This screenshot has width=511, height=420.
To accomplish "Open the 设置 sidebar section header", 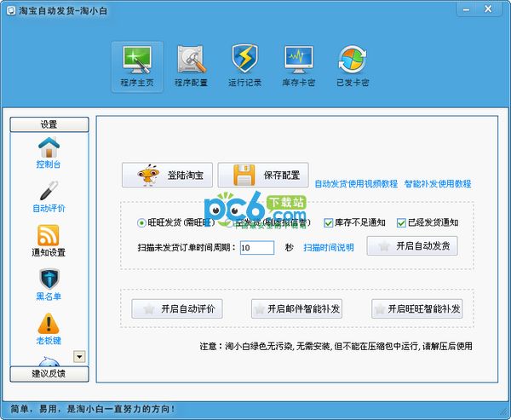I will (x=49, y=124).
